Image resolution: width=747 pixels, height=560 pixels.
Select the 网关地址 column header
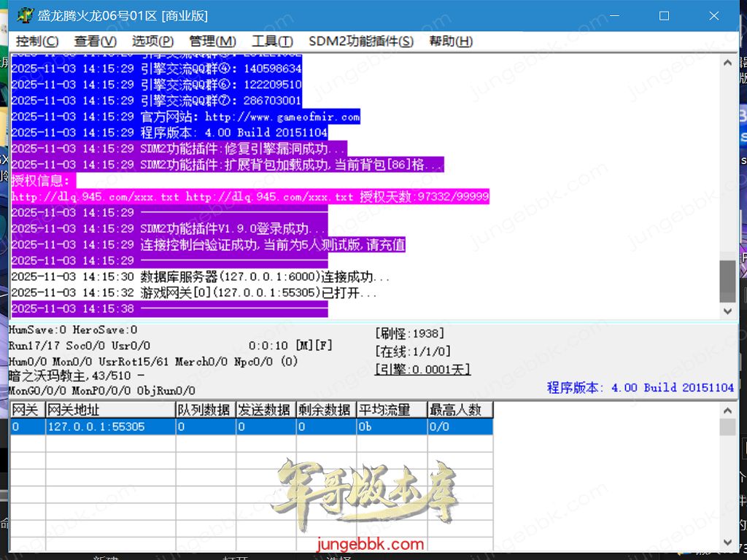[x=110, y=410]
